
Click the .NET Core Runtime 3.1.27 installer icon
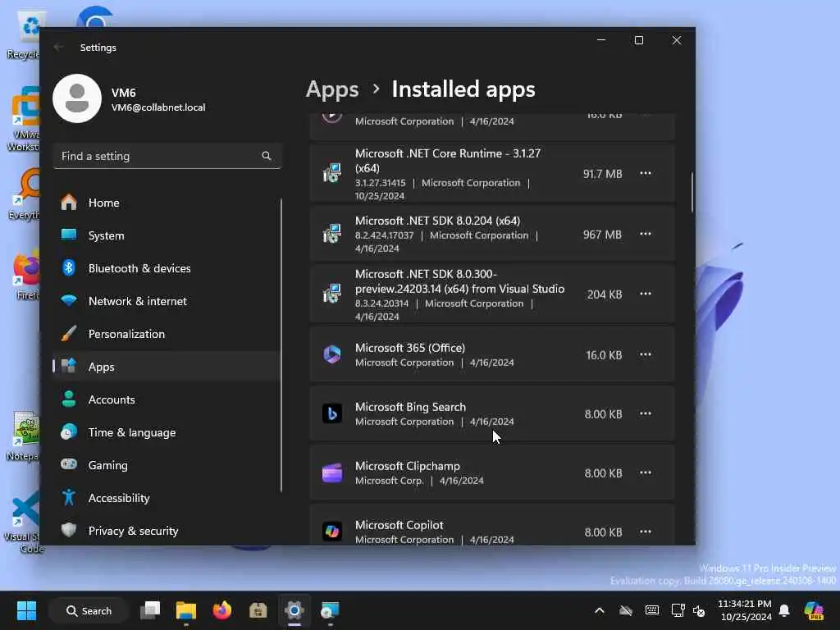tap(332, 173)
